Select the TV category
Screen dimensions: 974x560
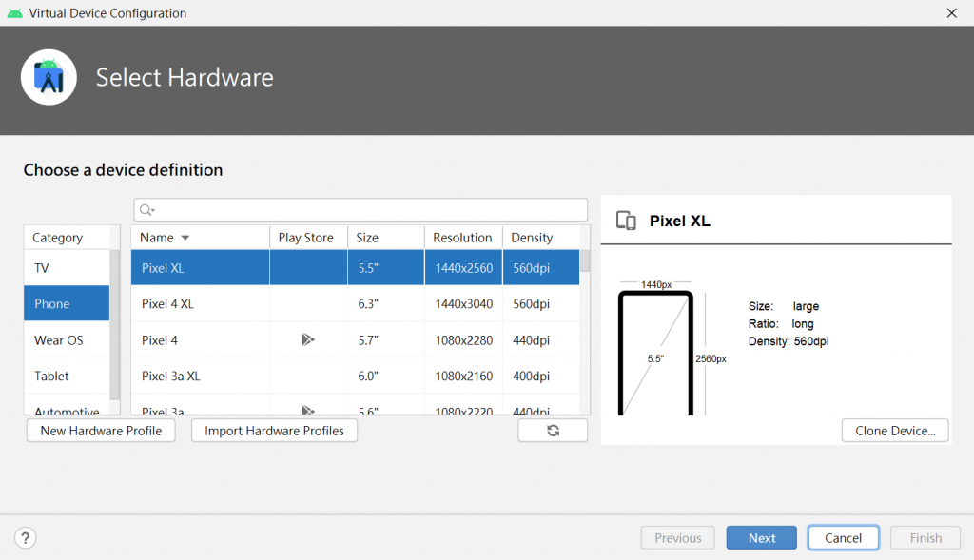[x=67, y=267]
